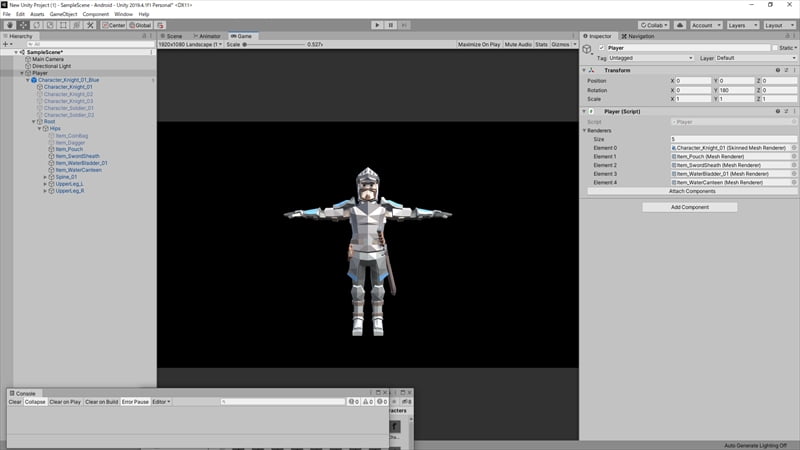Open custom editor tools icon
Image resolution: width=800 pixels, height=450 pixels.
point(90,25)
